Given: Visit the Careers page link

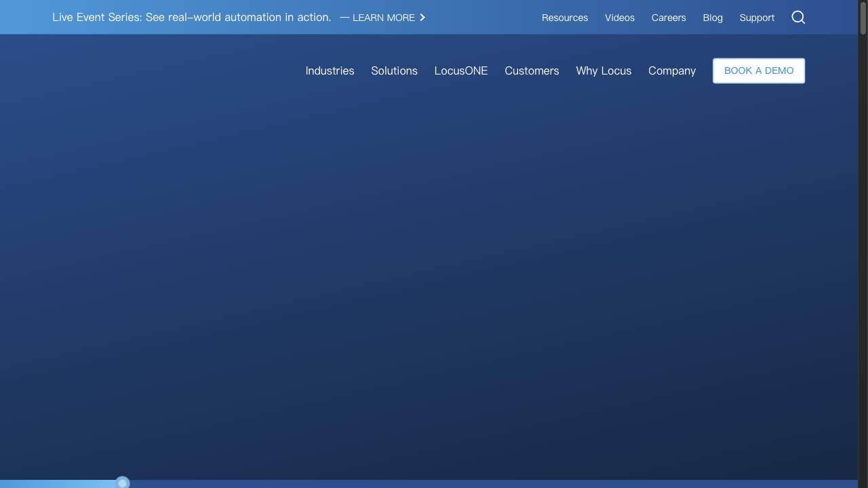Looking at the screenshot, I should coord(669,18).
